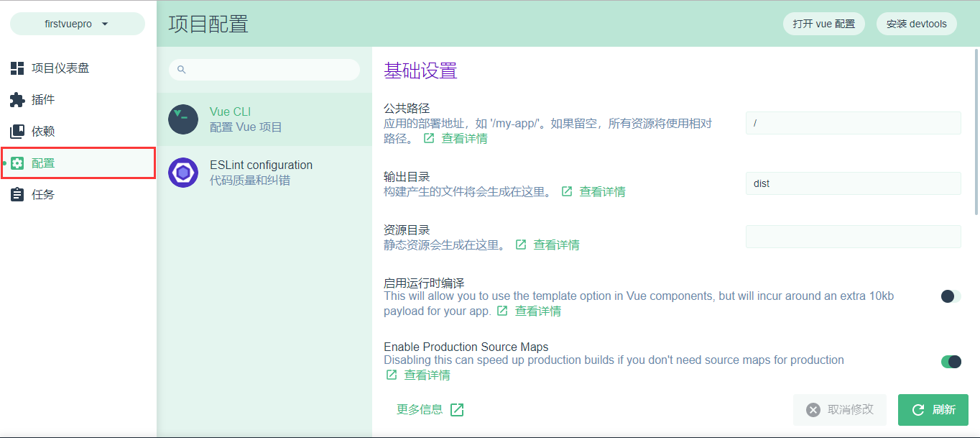Click the 公共路径 input containing slash
Screen dimensions: 980x438
tap(854, 123)
